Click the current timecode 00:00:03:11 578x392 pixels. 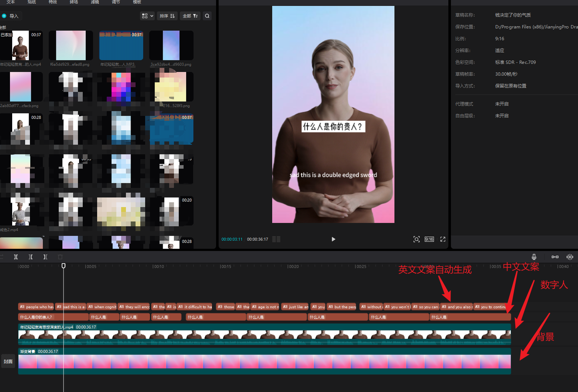(x=232, y=239)
